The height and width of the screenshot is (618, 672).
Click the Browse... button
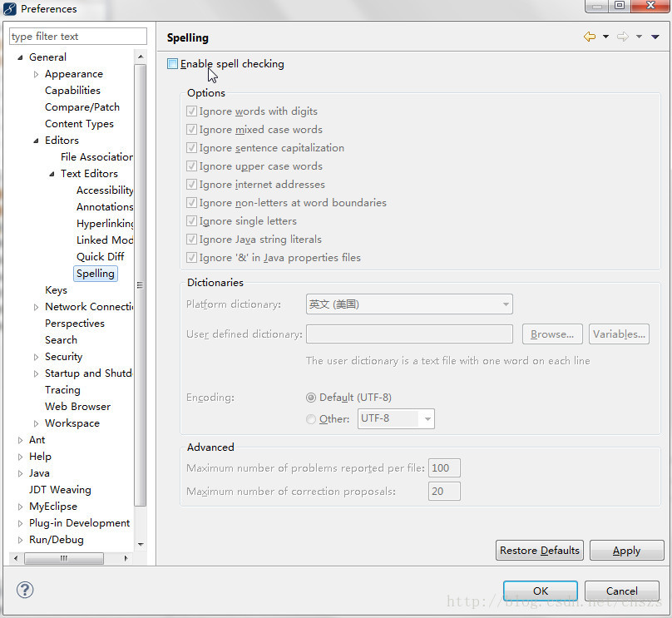552,334
